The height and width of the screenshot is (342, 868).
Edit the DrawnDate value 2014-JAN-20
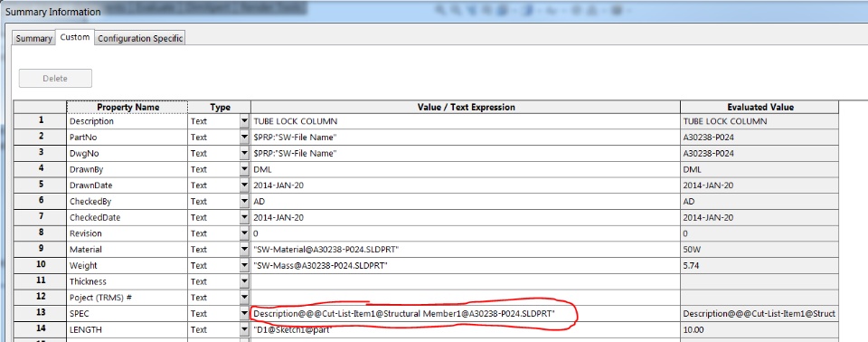point(466,185)
